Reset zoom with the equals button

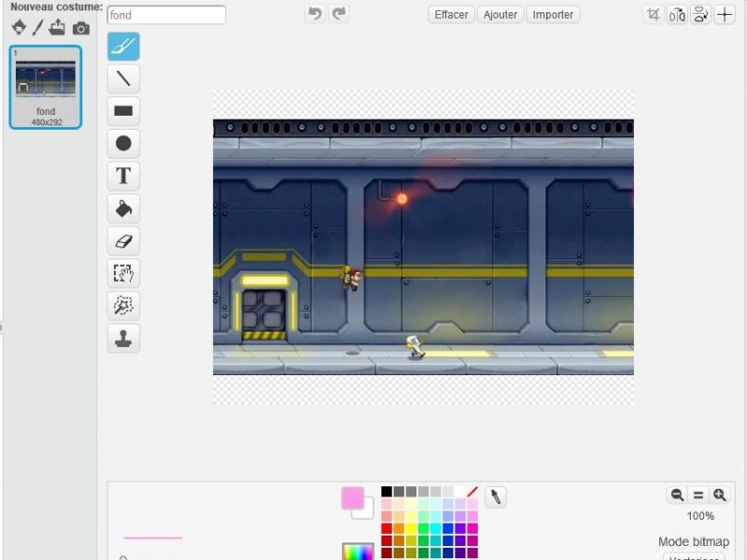pyautogui.click(x=698, y=496)
